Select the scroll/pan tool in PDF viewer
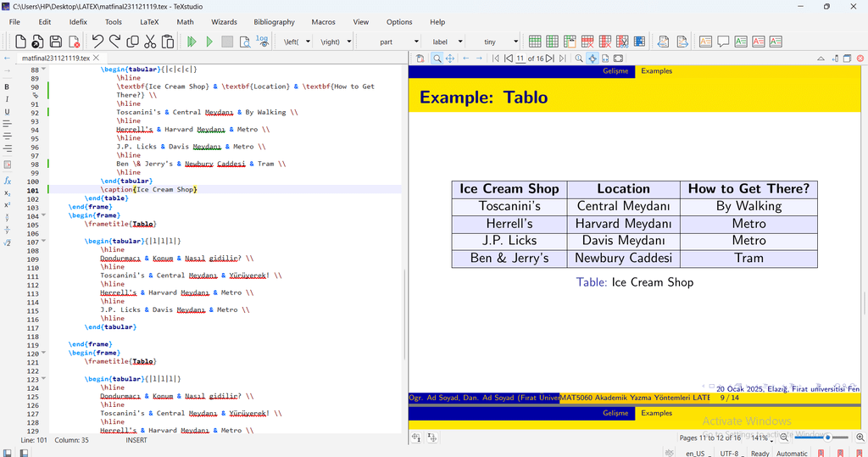The height and width of the screenshot is (457, 868). 450,59
